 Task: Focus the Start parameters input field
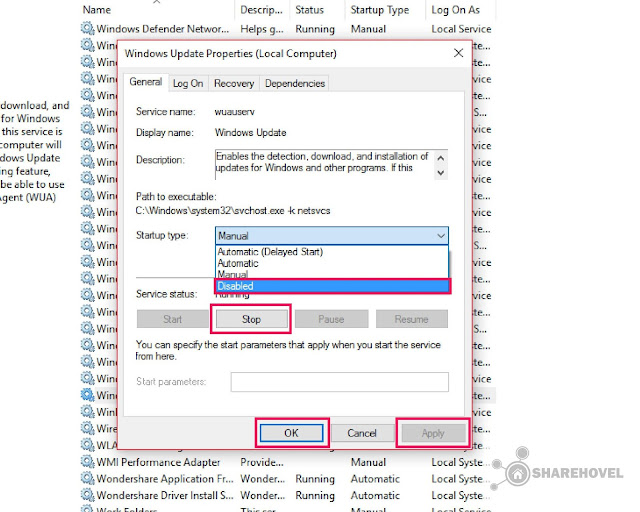coord(340,382)
